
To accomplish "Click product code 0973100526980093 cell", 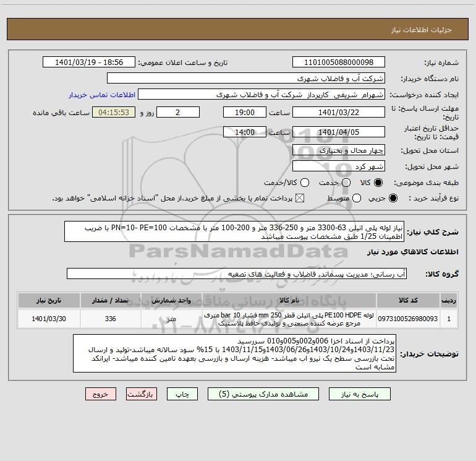I will point(408,319).
